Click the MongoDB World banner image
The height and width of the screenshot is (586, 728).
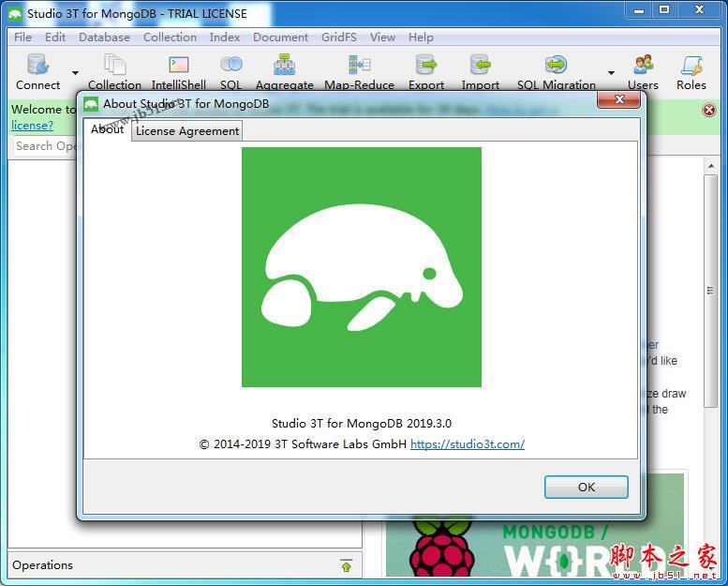click(535, 546)
